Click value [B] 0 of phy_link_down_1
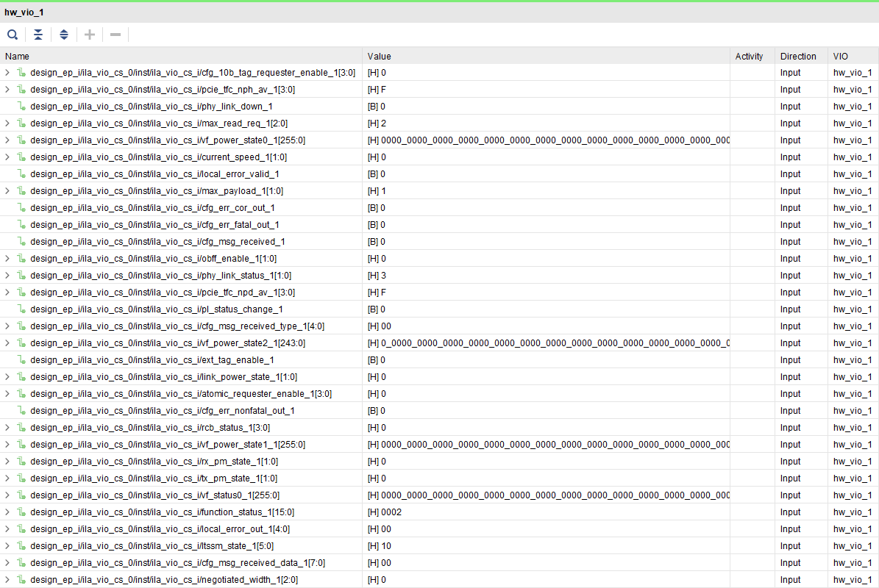This screenshot has height=588, width=879. click(376, 107)
